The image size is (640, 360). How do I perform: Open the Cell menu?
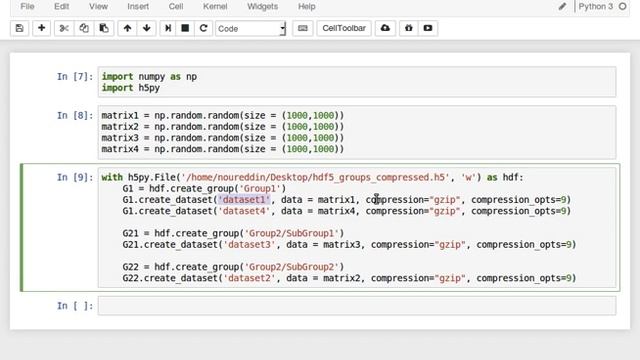176,7
